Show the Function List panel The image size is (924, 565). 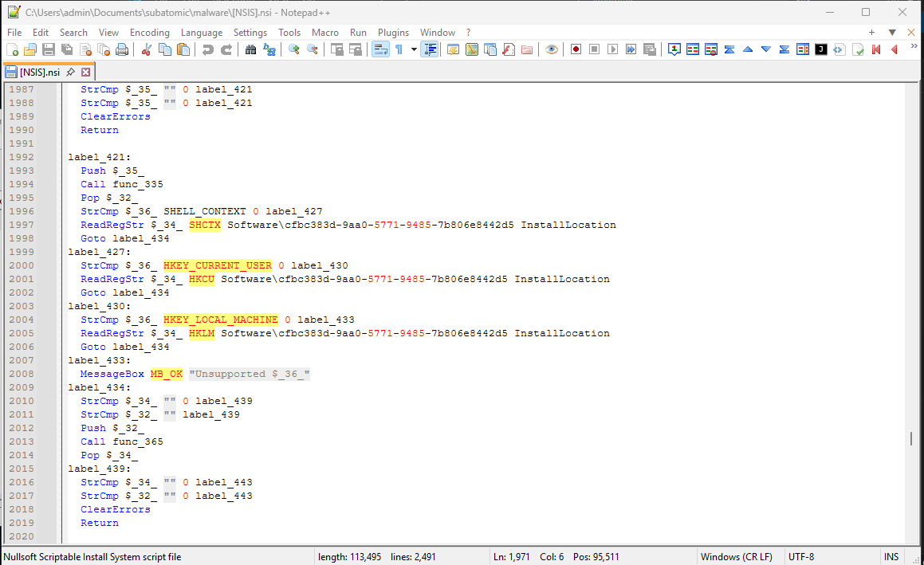[508, 49]
